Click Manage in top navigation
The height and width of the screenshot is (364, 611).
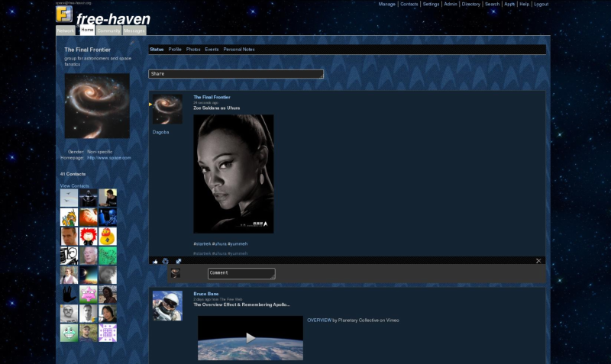[387, 4]
